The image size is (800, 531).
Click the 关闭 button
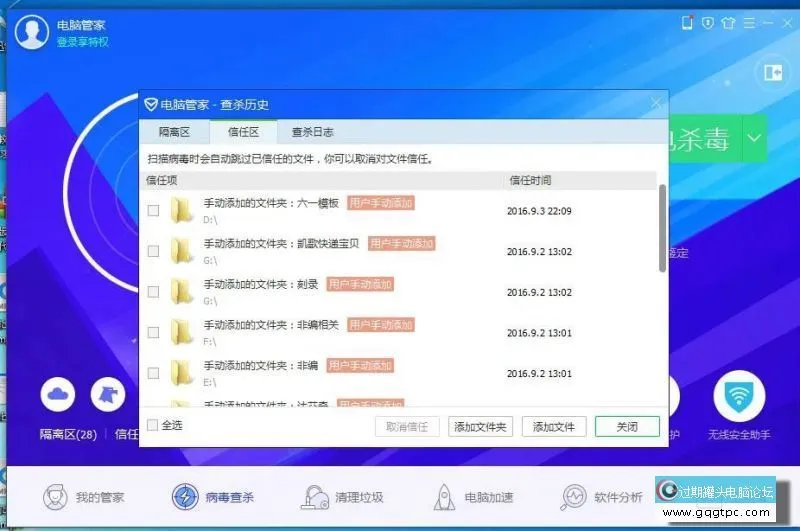627,426
